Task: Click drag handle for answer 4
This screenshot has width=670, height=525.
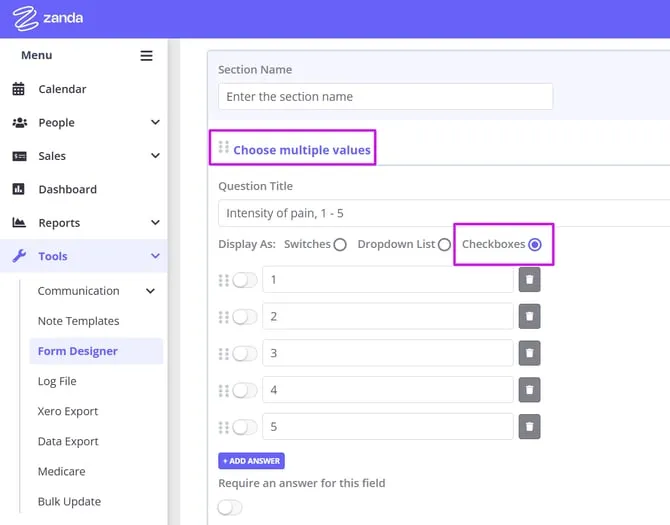Action: 223,390
